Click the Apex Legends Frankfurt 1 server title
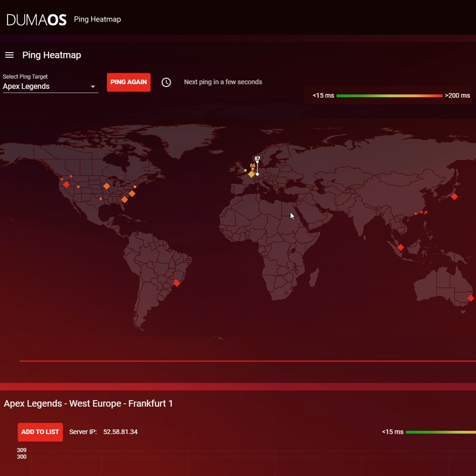Screen dimensions: 476x476 88,403
